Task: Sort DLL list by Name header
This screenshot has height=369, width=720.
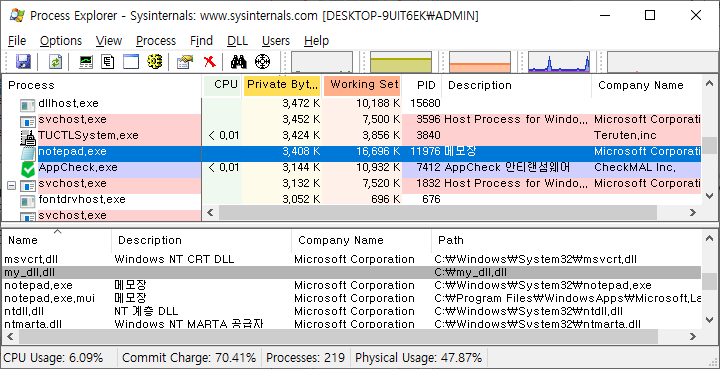Action: click(x=57, y=240)
